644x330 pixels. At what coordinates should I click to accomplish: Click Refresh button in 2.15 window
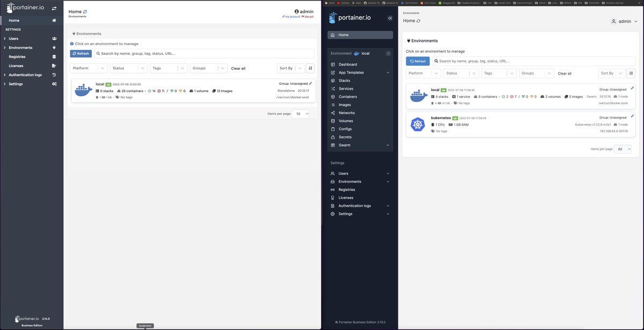pyautogui.click(x=418, y=61)
